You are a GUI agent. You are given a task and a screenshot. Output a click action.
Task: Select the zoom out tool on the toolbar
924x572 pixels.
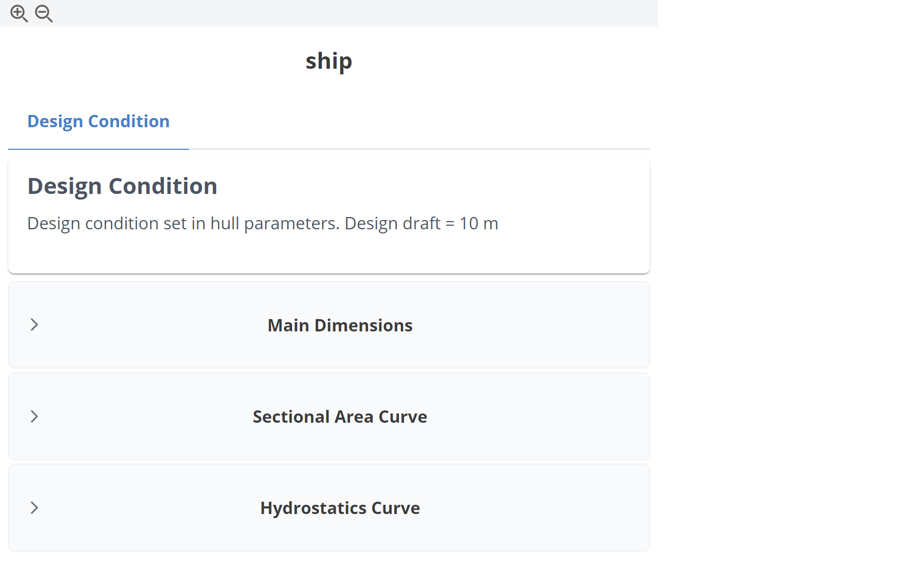[44, 13]
